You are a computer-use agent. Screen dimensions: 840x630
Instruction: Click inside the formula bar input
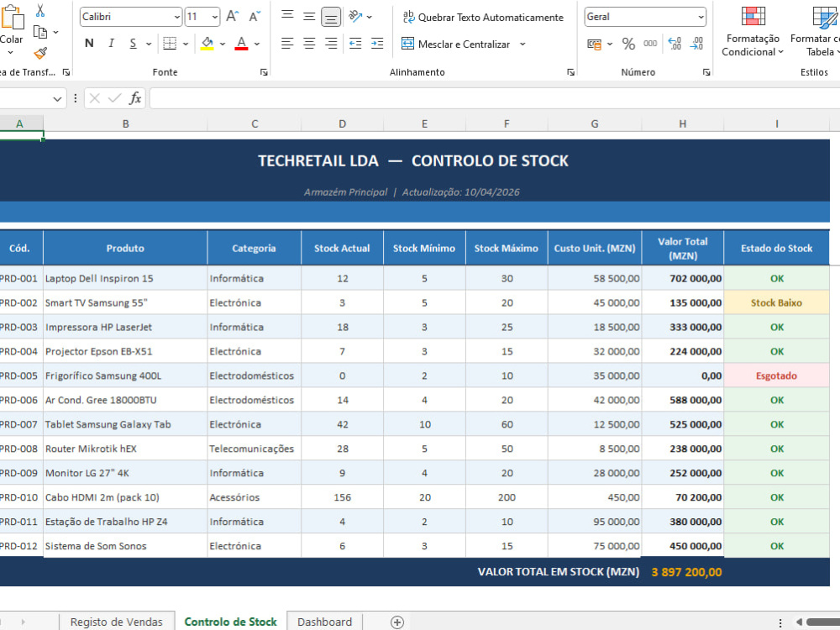(x=495, y=98)
